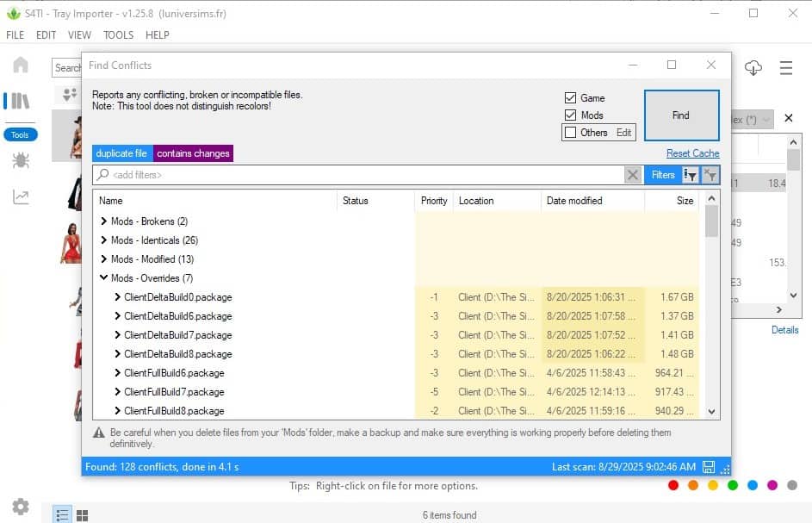Screen dimensions: 812x523
Task: Enable the Others checkbox
Action: [x=571, y=132]
